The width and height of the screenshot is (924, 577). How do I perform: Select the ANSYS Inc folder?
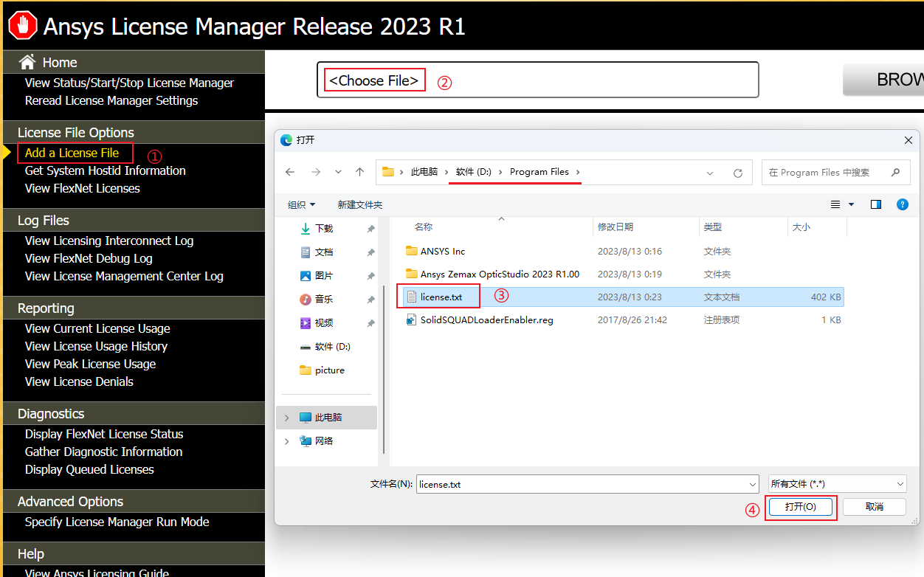[442, 252]
